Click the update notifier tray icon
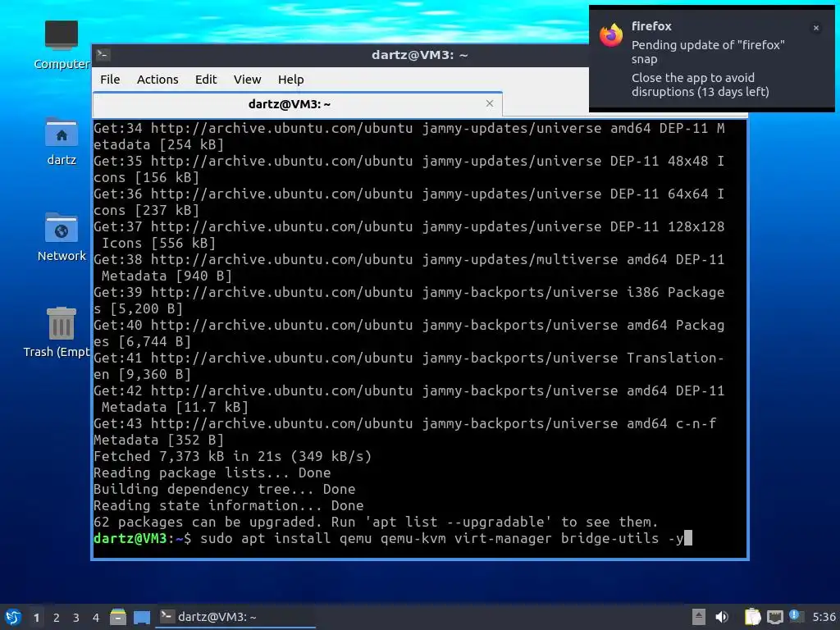The image size is (840, 630). tap(796, 616)
